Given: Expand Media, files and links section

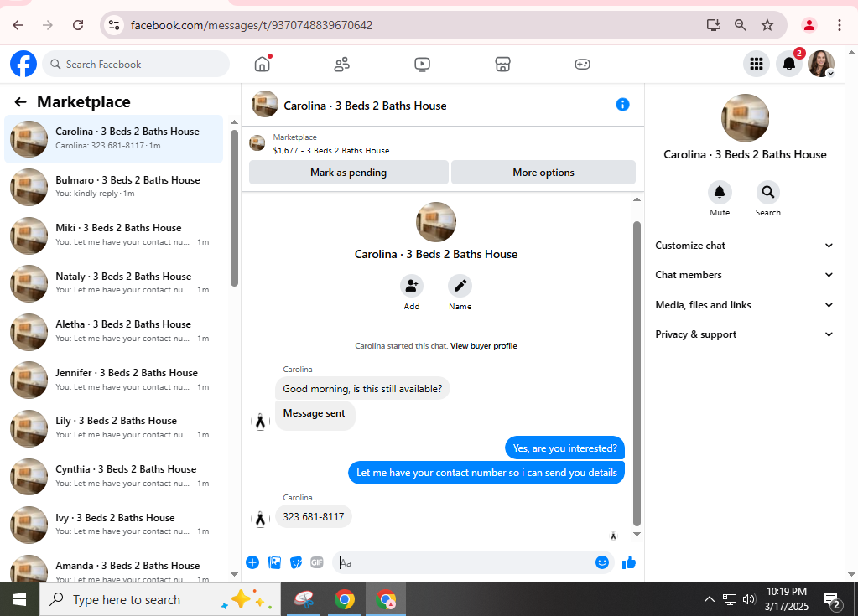Looking at the screenshot, I should coord(744,305).
